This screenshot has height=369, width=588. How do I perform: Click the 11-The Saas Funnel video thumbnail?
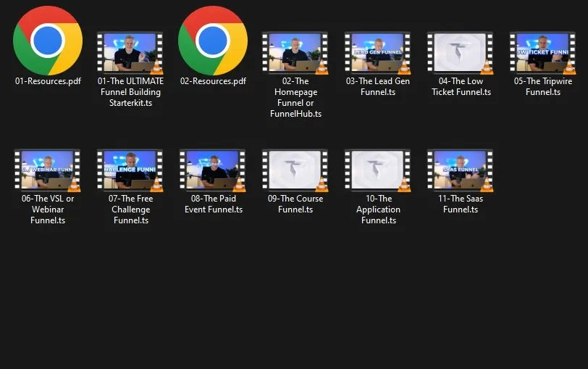tap(461, 170)
